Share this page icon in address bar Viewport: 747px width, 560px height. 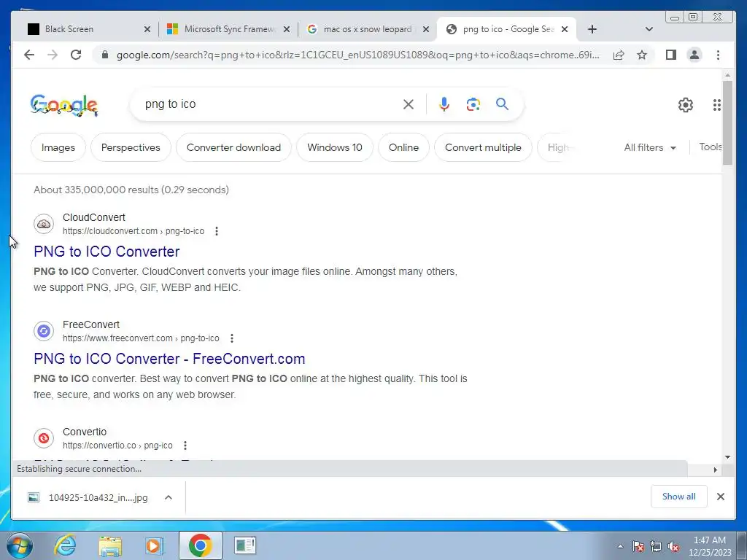pos(619,55)
